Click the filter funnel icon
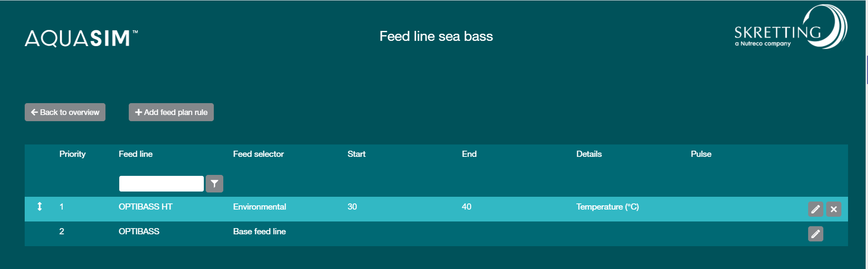Screen dimensions: 868x269 214,183
